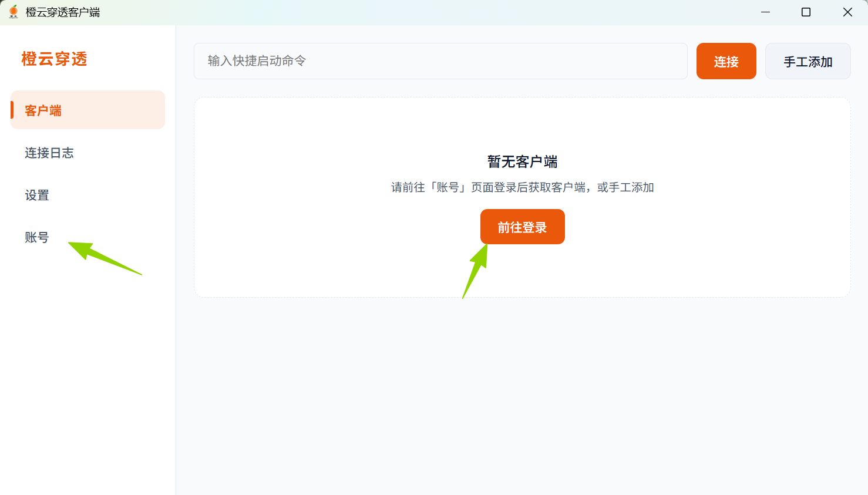Open account settings through 账号
This screenshot has width=868, height=495.
[x=36, y=237]
